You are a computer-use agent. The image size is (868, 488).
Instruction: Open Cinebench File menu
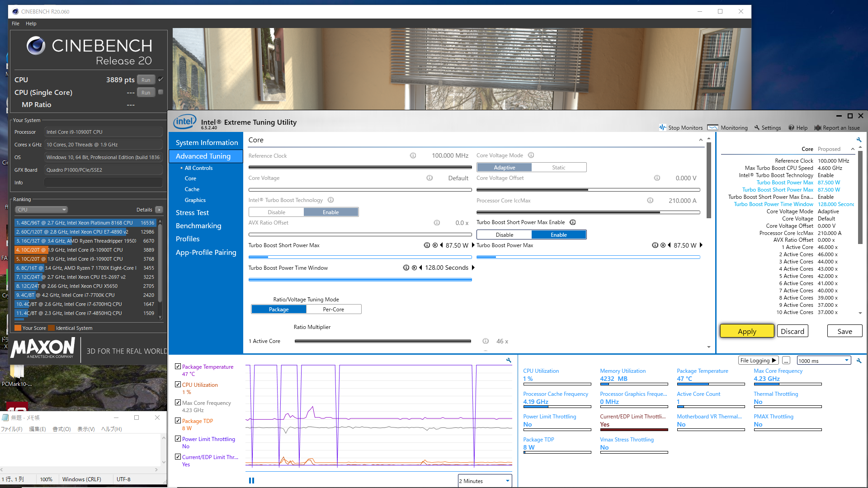pos(15,23)
